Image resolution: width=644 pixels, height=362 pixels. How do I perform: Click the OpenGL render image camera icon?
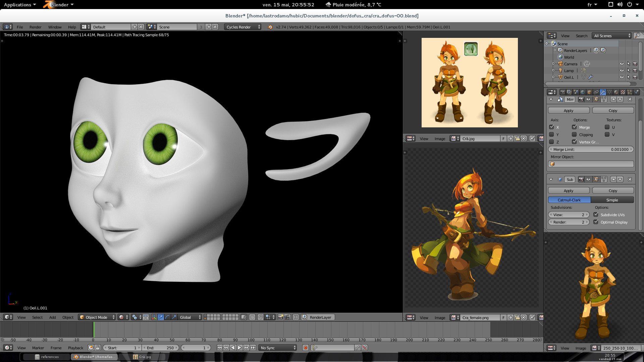tap(280, 317)
